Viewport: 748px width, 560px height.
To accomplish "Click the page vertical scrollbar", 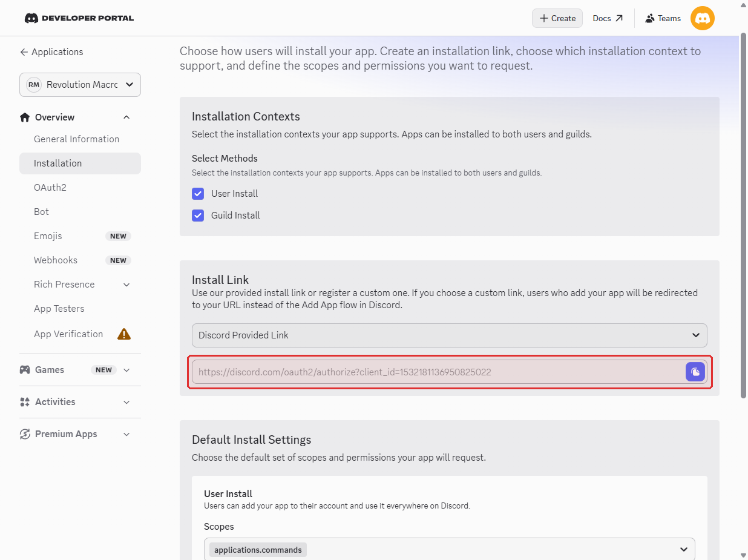I will 743,216.
